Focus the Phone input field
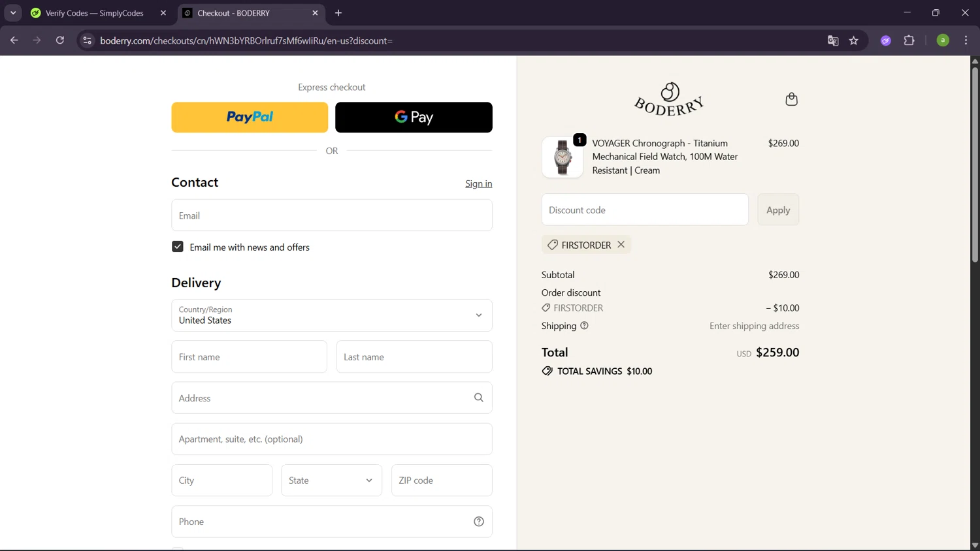Viewport: 980px width, 551px height. [x=332, y=522]
